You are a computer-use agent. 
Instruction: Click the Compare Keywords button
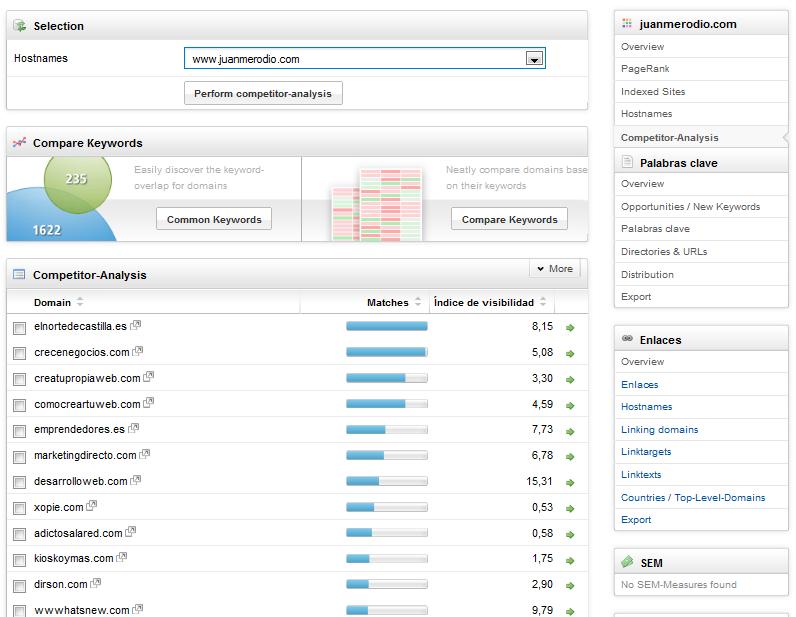[x=509, y=219]
